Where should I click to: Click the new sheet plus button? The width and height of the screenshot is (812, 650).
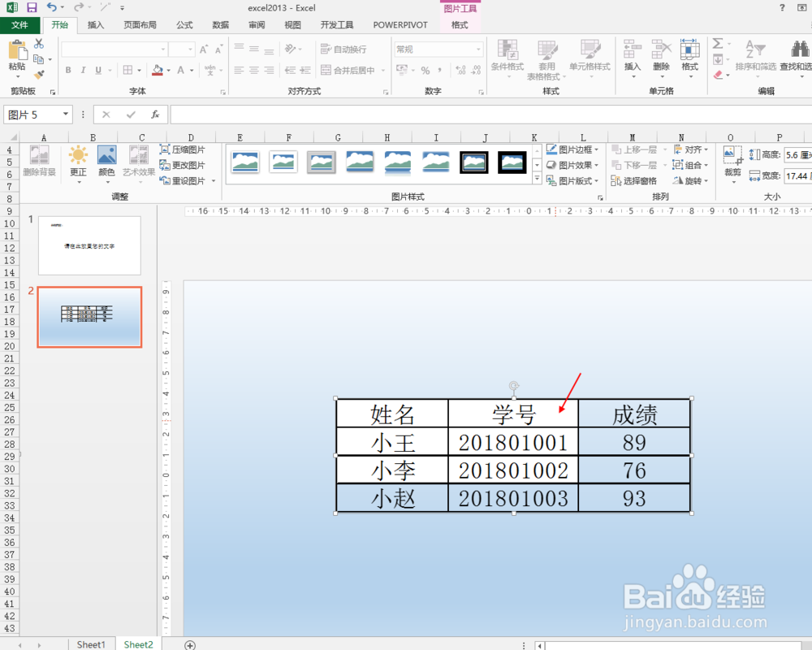190,645
